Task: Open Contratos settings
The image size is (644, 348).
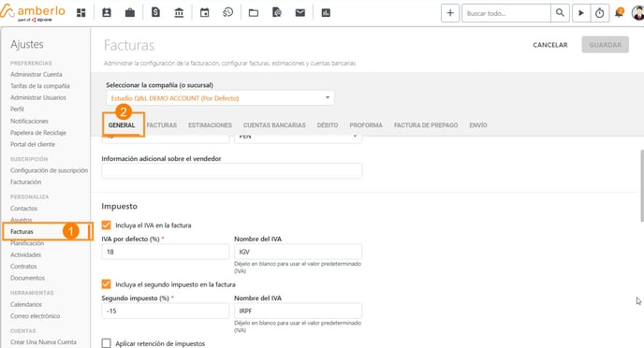Action: [23, 267]
